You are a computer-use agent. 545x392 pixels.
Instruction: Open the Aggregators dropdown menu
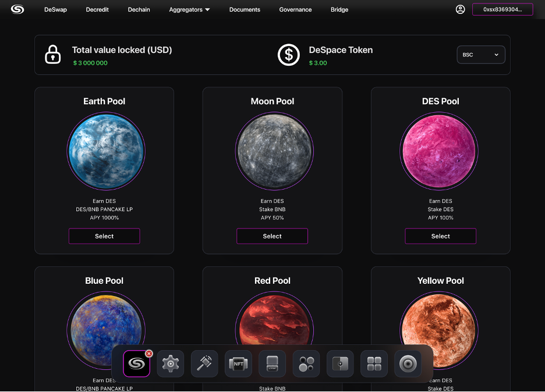tap(189, 10)
